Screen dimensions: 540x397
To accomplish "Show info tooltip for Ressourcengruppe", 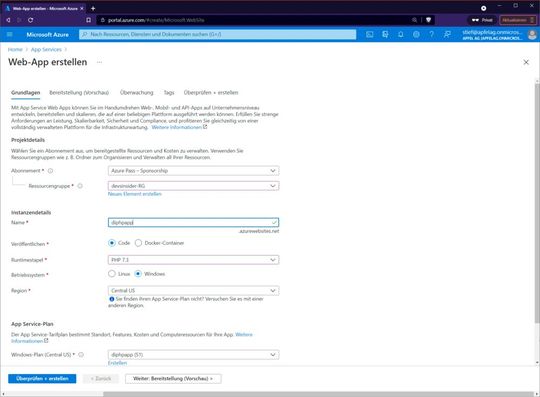I will click(80, 186).
